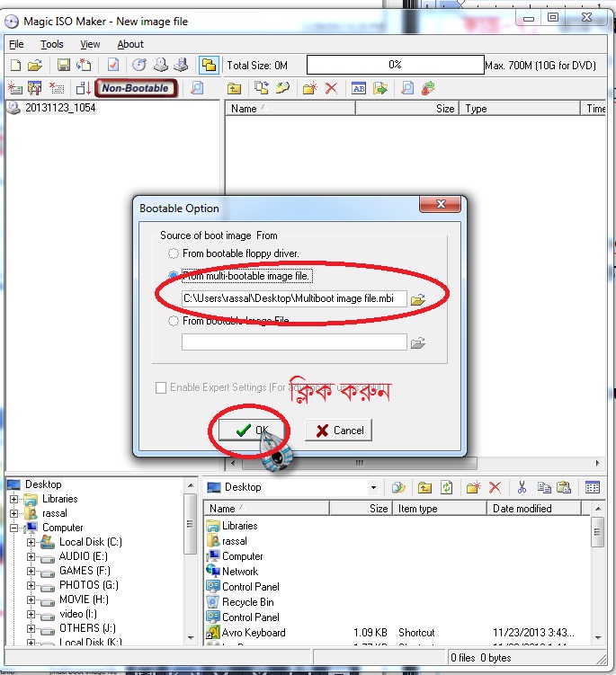Expand the Libraries tree node

(13, 499)
